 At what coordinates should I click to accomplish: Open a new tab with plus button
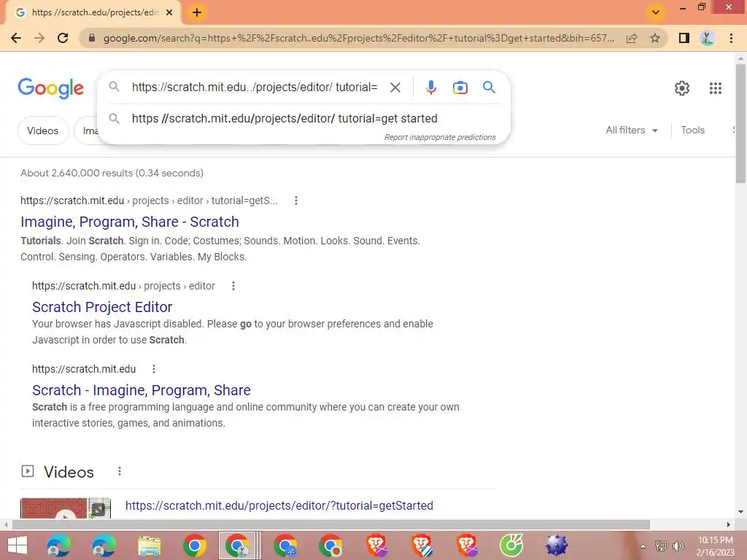[197, 12]
